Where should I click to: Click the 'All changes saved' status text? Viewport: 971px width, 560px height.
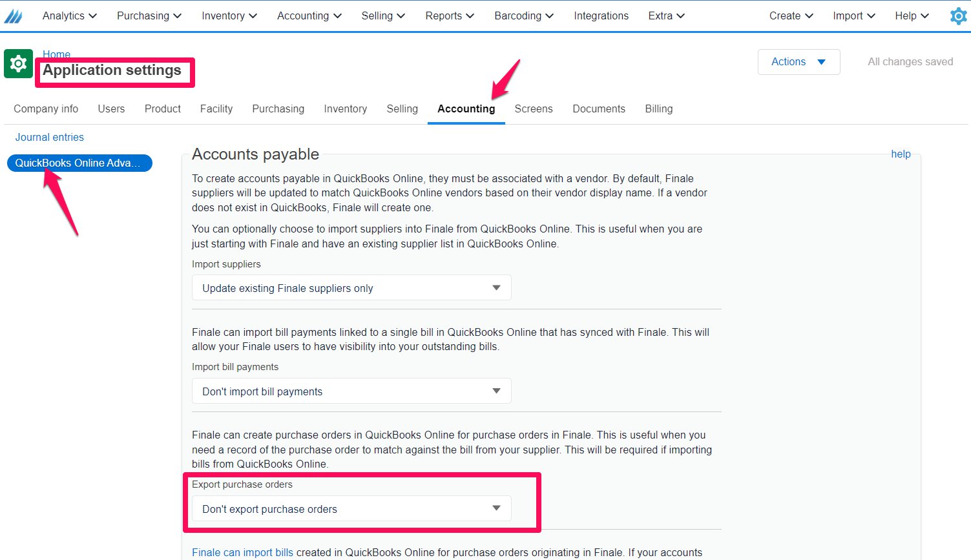910,62
